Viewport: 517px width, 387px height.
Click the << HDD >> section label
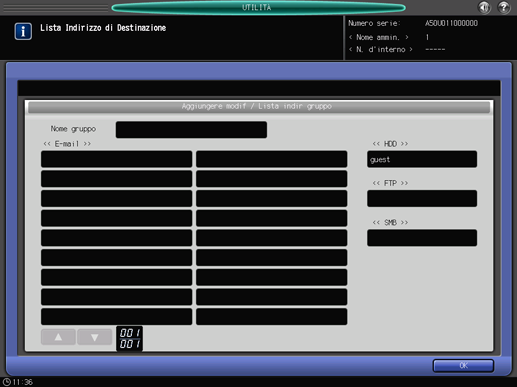pyautogui.click(x=390, y=144)
